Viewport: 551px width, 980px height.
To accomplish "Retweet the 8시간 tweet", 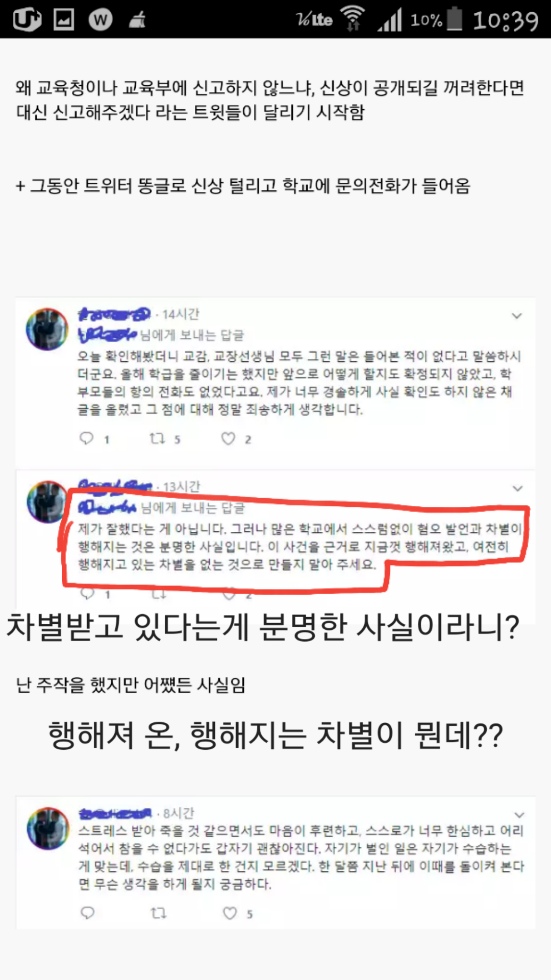I will click(159, 913).
